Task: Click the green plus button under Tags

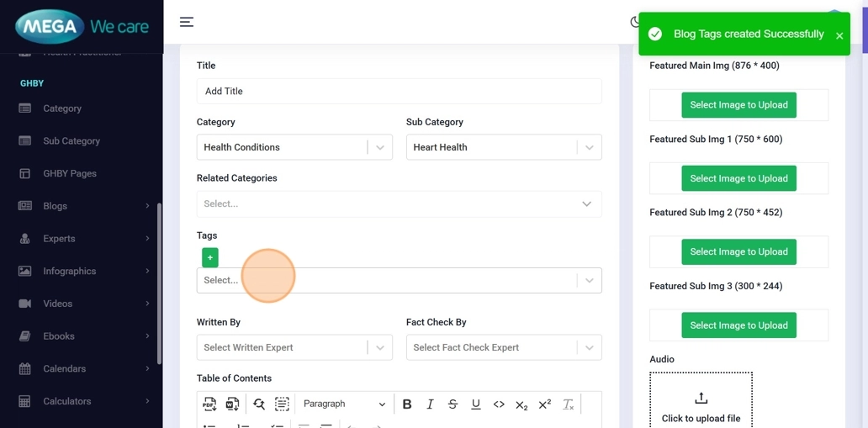Action: tap(210, 257)
